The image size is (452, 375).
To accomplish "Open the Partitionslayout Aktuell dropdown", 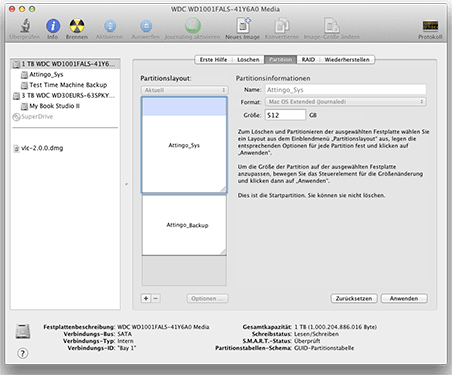I will [x=184, y=90].
